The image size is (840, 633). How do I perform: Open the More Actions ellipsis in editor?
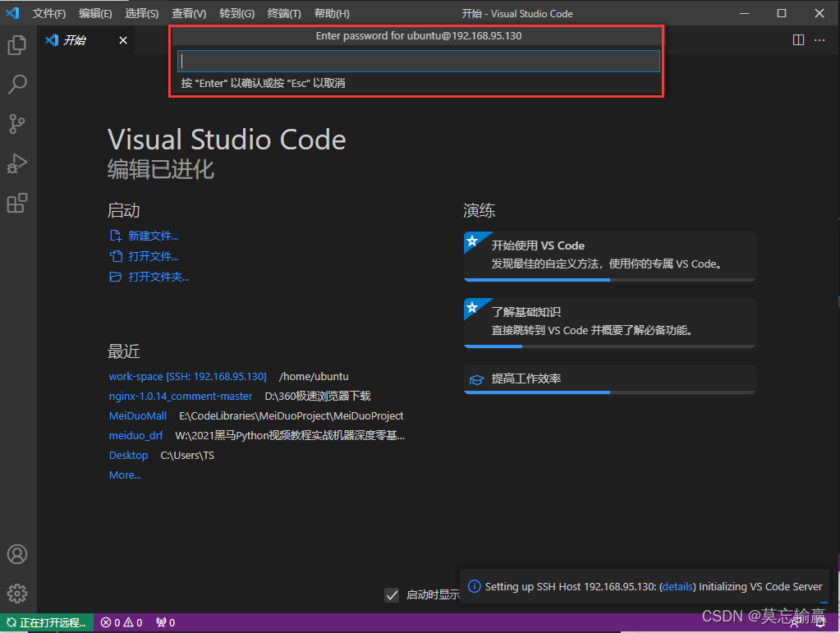pos(819,40)
